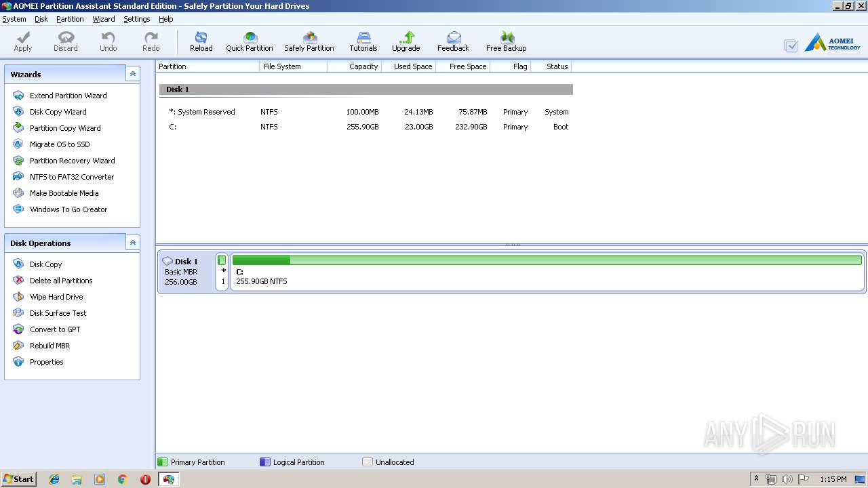Open disk Properties in Disk Operations
Viewport: 868px width, 488px height.
click(x=46, y=362)
